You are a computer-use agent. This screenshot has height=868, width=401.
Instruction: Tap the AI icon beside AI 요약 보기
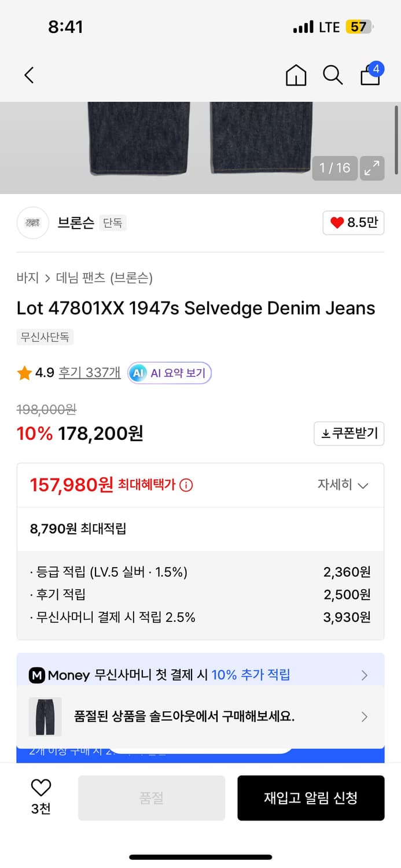point(138,373)
